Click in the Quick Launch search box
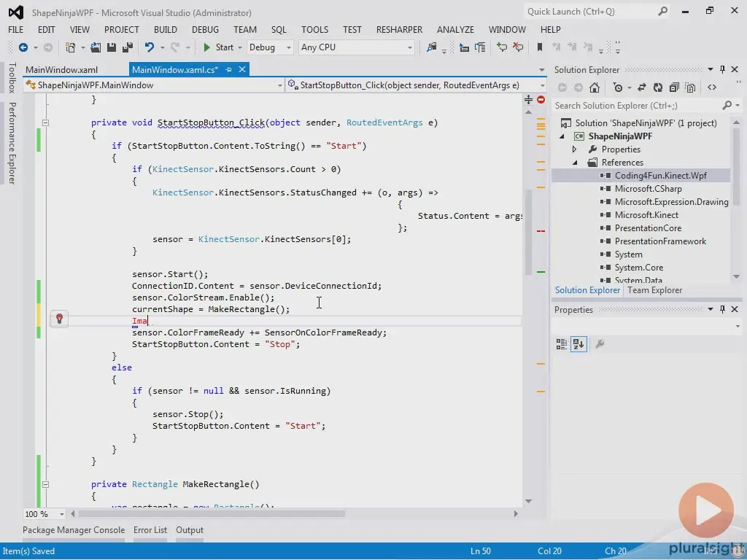 596,12
